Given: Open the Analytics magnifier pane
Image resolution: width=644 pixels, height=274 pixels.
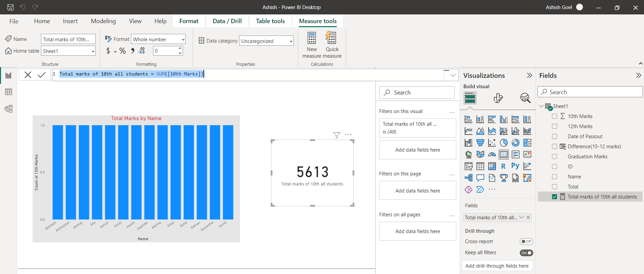Looking at the screenshot, I should coord(525,98).
